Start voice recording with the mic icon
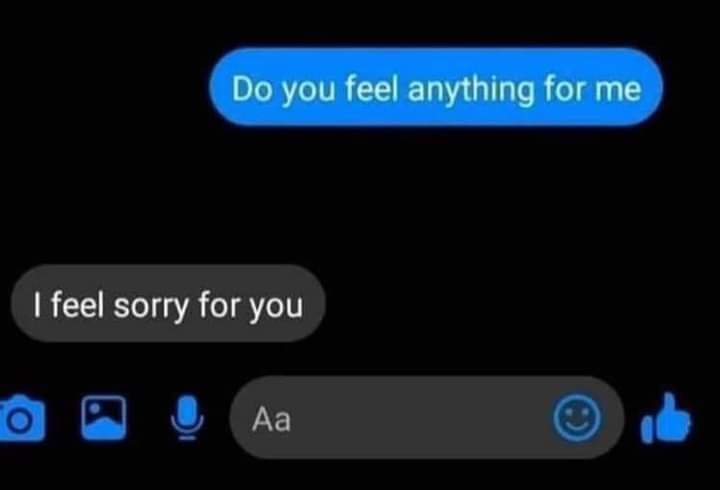The image size is (720, 490). [187, 417]
